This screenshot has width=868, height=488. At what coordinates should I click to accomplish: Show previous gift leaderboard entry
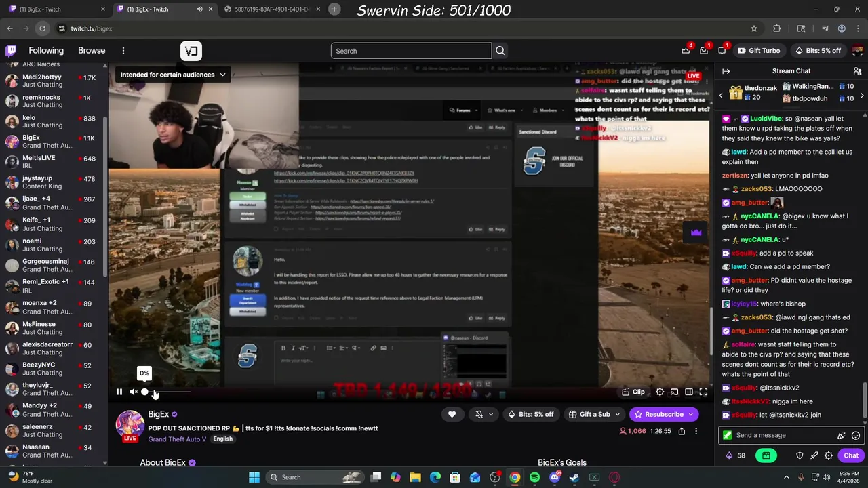[x=721, y=96]
